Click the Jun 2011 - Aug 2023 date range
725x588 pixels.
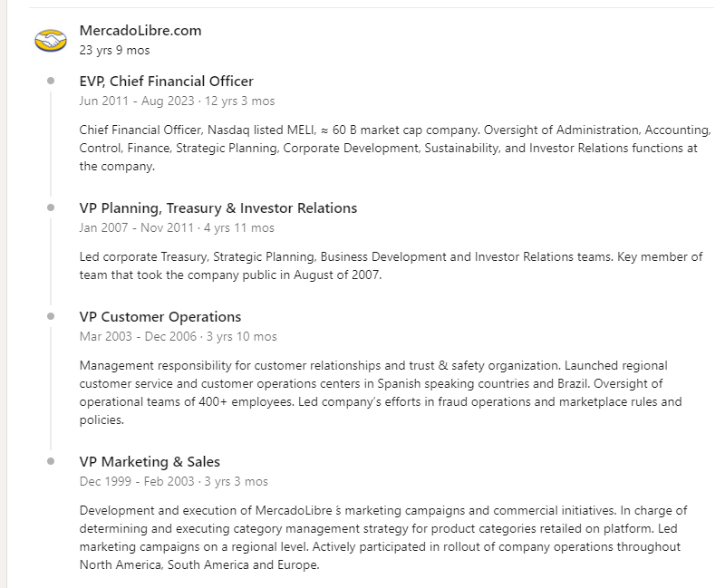[177, 101]
